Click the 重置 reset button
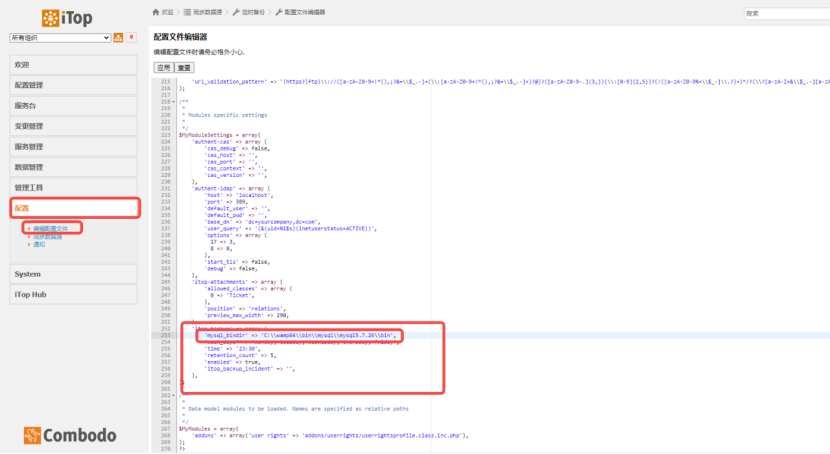 coord(184,68)
